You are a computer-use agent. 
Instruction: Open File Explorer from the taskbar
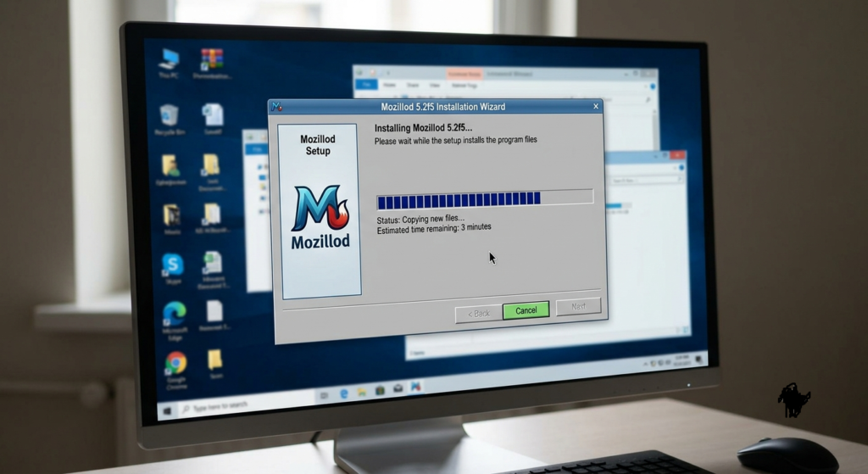pyautogui.click(x=361, y=392)
